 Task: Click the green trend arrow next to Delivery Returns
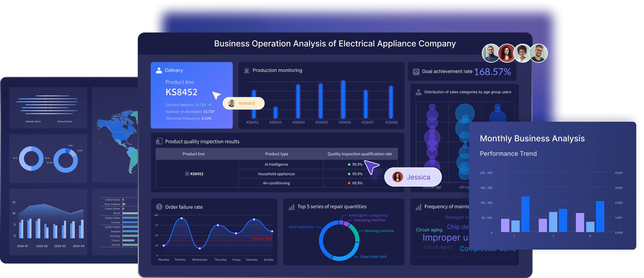click(210, 105)
